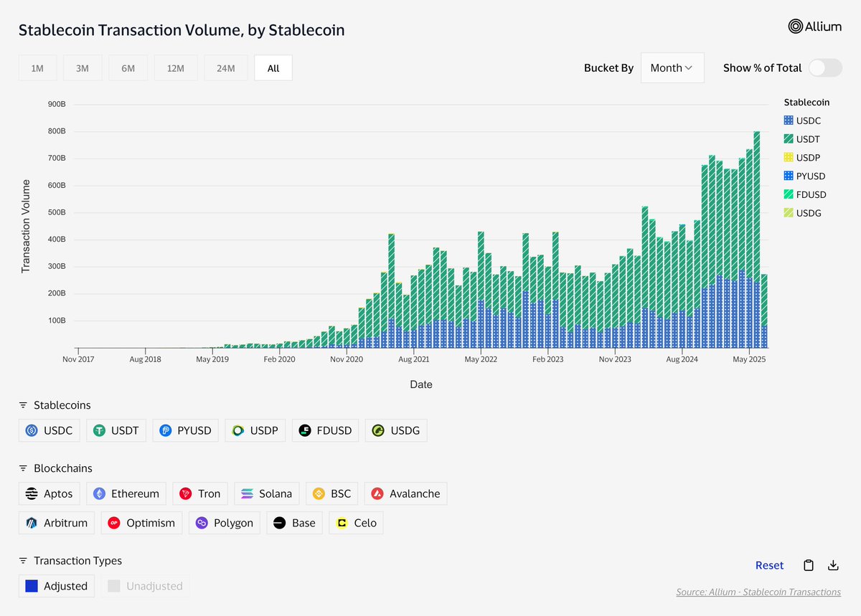The width and height of the screenshot is (861, 616).
Task: Click the Celo yellow icon
Action: pyautogui.click(x=342, y=523)
